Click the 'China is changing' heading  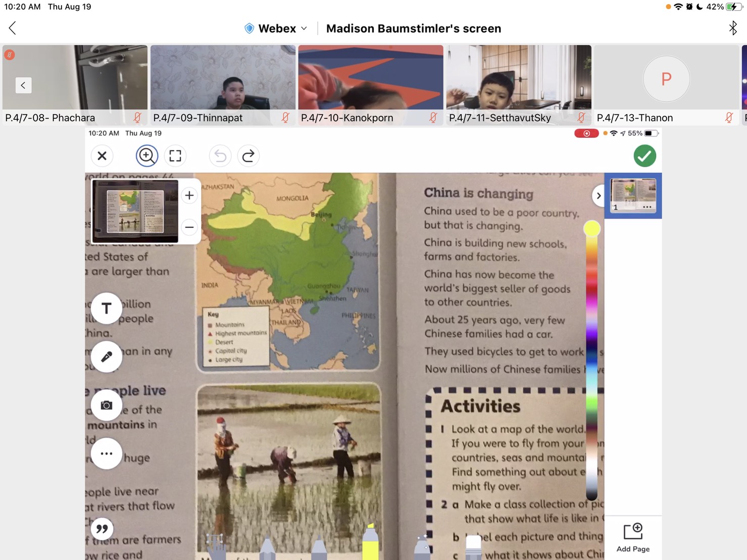[x=478, y=193]
